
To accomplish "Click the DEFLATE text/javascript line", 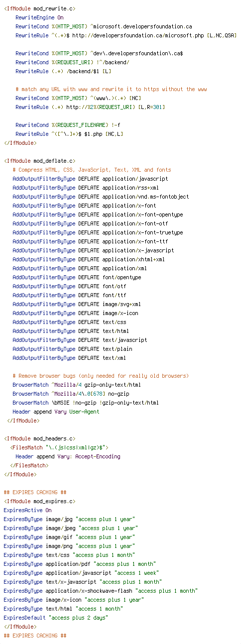I will click(80, 340).
